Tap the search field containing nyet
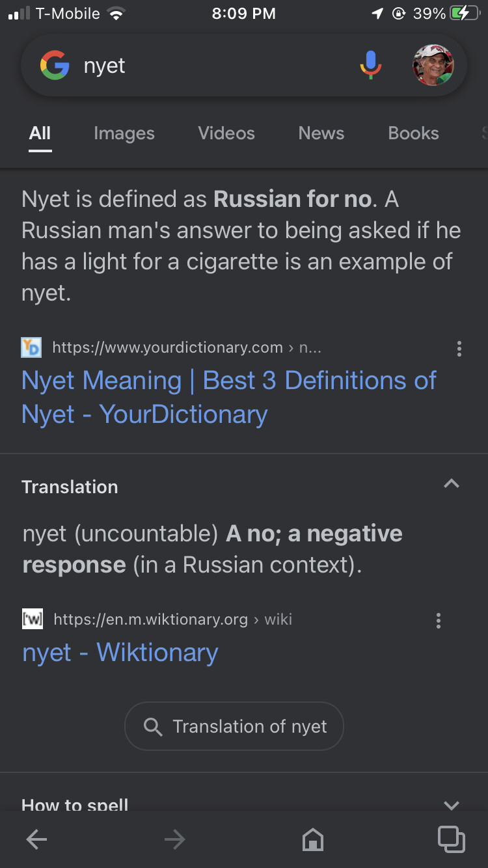This screenshot has height=868, width=488. [215, 66]
